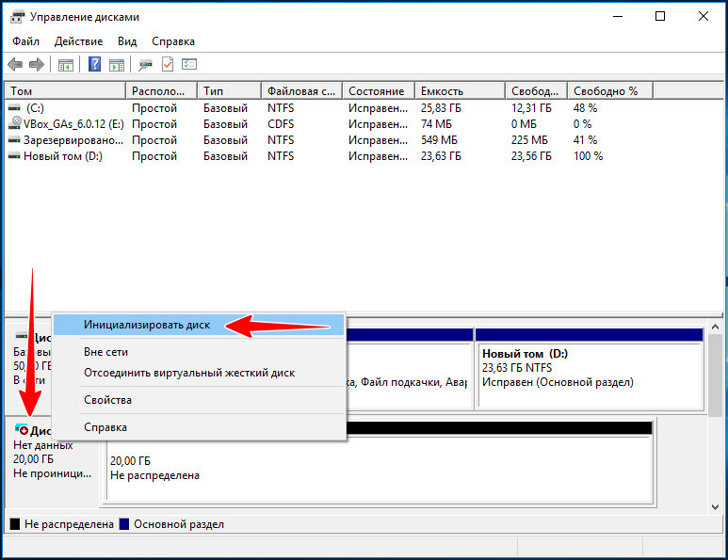Click the show/hide console tree toolbar icon

[66, 65]
